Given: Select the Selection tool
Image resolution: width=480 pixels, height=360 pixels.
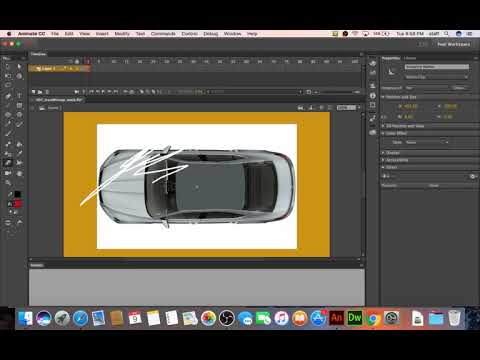Looking at the screenshot, I should [7, 66].
